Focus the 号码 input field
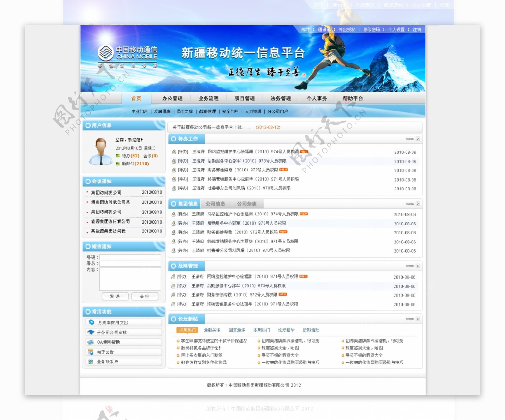 (x=130, y=257)
